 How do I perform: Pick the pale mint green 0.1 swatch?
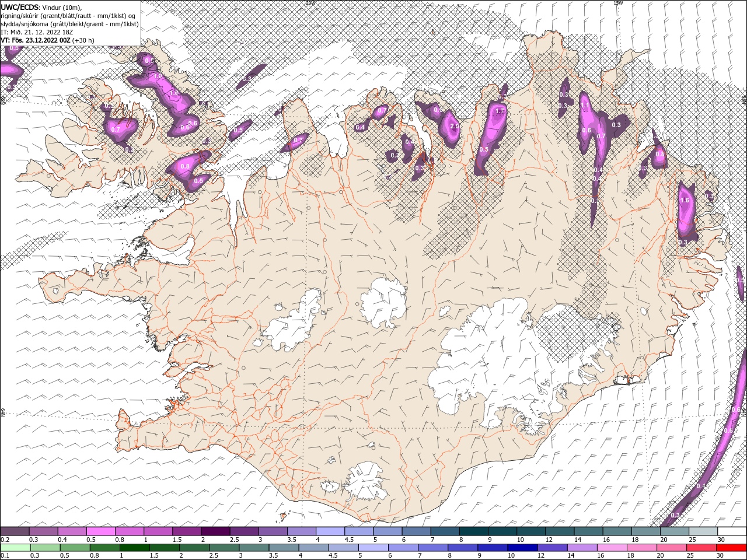click(x=15, y=547)
